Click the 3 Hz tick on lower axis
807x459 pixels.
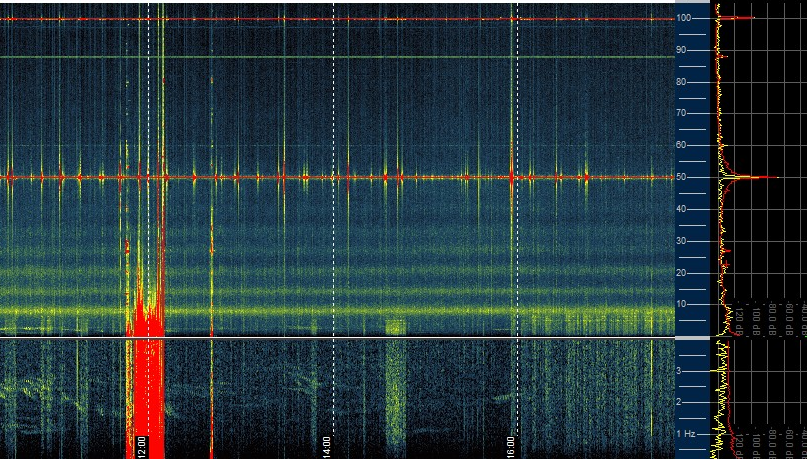pyautogui.click(x=680, y=370)
